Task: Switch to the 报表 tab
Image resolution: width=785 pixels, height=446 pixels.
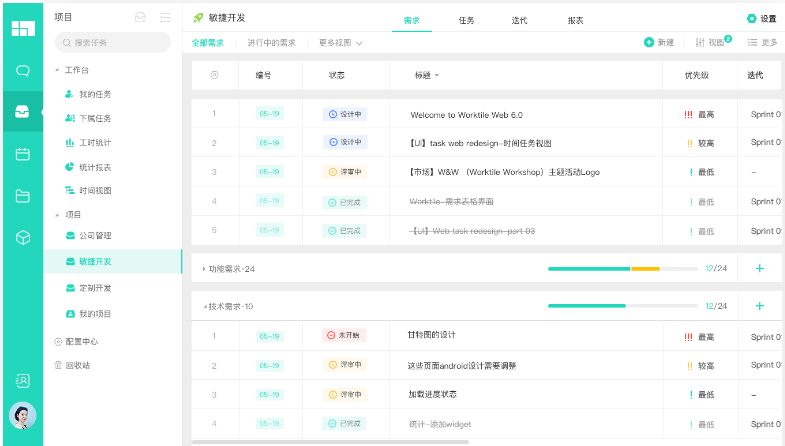Action: (x=575, y=20)
